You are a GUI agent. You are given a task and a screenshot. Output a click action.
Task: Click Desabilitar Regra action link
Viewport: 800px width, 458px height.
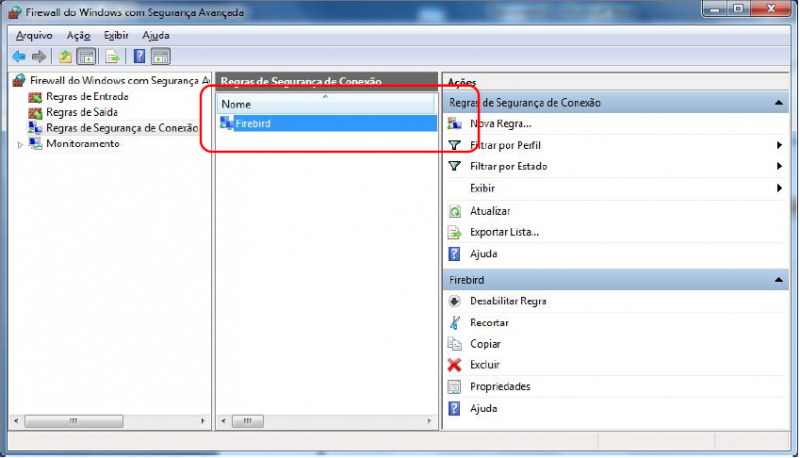pos(508,301)
